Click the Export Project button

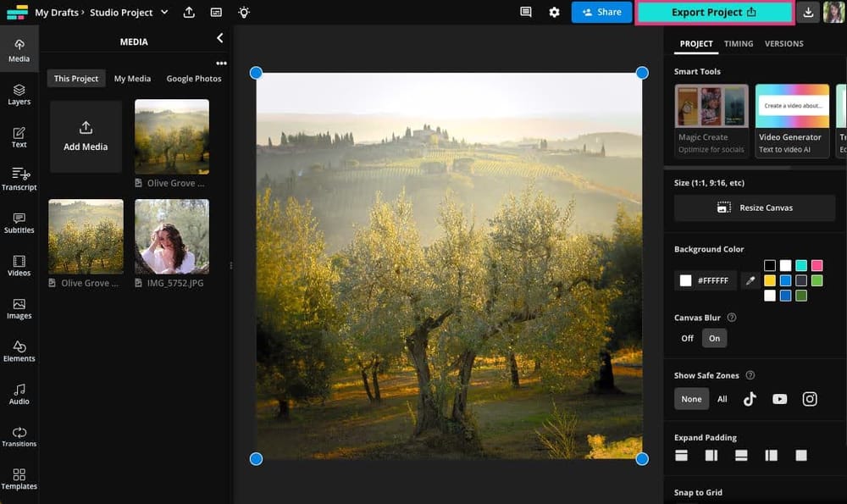tap(714, 12)
